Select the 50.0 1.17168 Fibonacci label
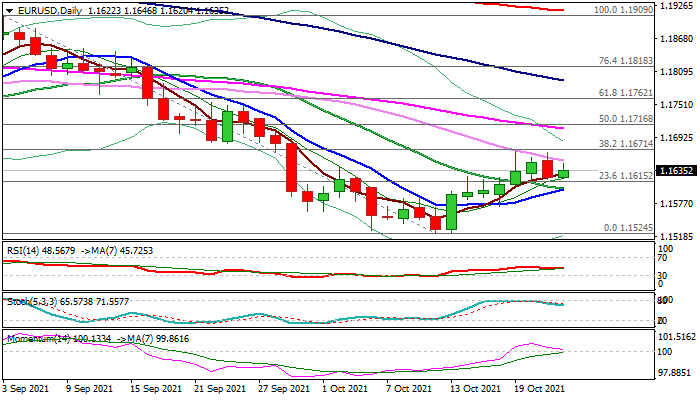 tap(626, 119)
